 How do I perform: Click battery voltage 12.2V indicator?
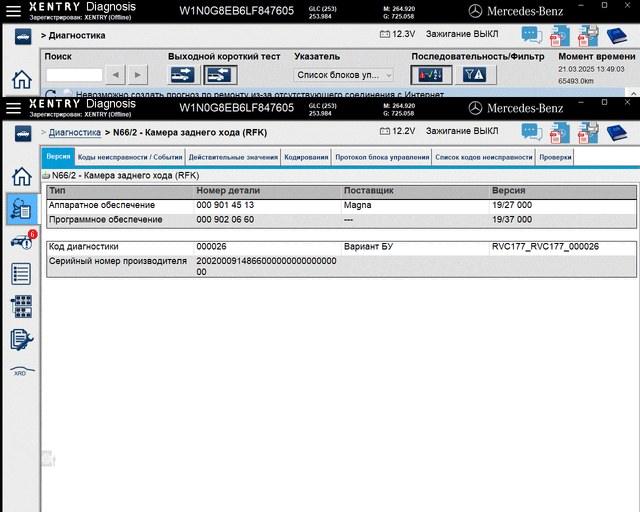pyautogui.click(x=397, y=131)
